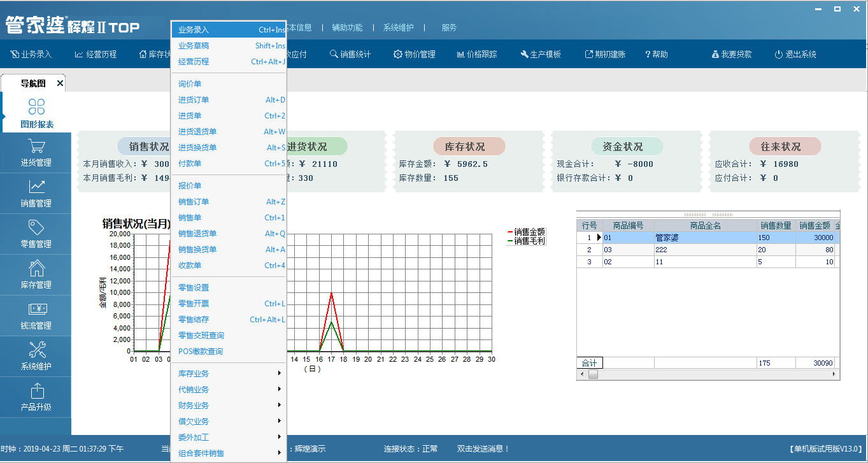Choose 进货订单 from the menu
Viewport: 868px width, 463px height.
click(229, 100)
